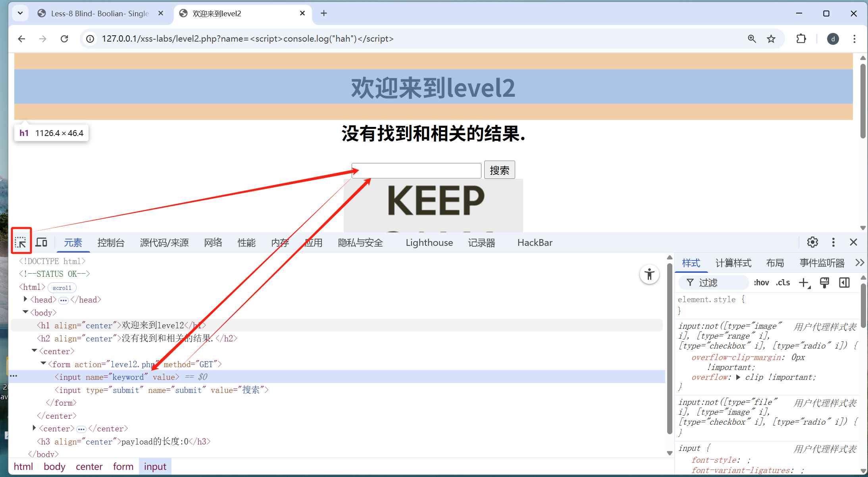Activate the inspect element picker tool

point(21,242)
